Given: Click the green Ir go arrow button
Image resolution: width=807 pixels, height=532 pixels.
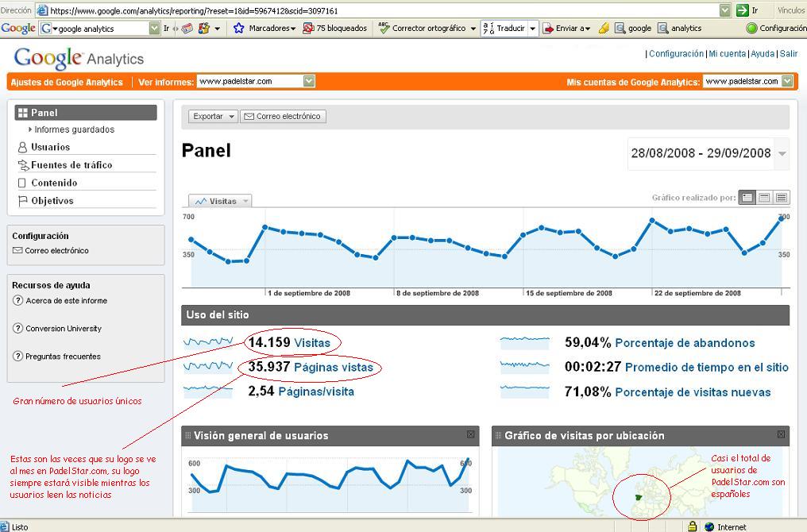Looking at the screenshot, I should (x=742, y=10).
